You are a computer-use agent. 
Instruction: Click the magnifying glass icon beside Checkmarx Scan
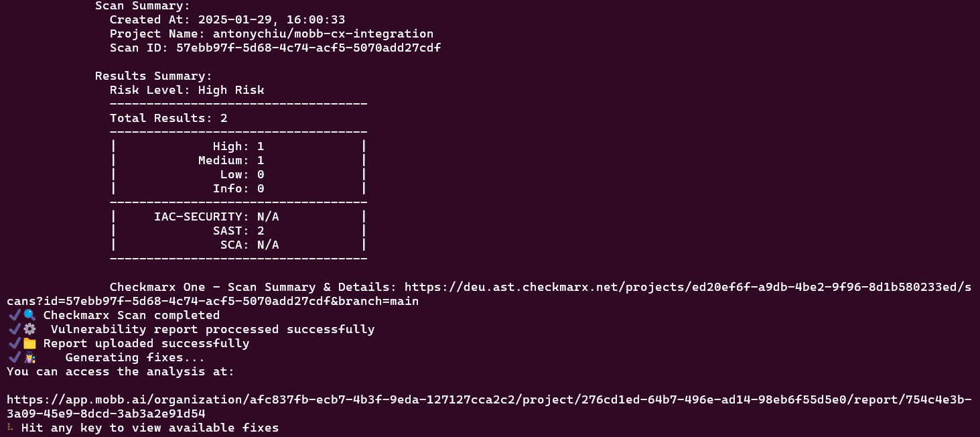tap(29, 315)
